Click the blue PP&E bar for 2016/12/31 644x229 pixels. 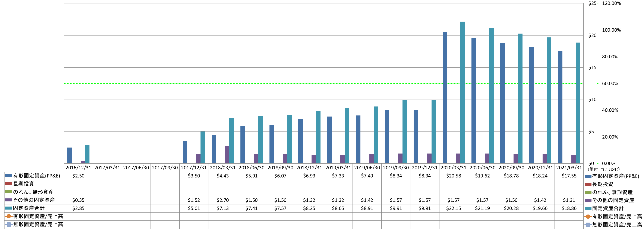point(69,155)
